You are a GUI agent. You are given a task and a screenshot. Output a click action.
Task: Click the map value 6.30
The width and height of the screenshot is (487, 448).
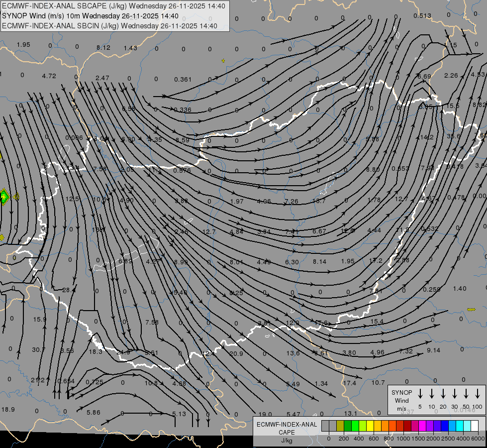pos(292,262)
